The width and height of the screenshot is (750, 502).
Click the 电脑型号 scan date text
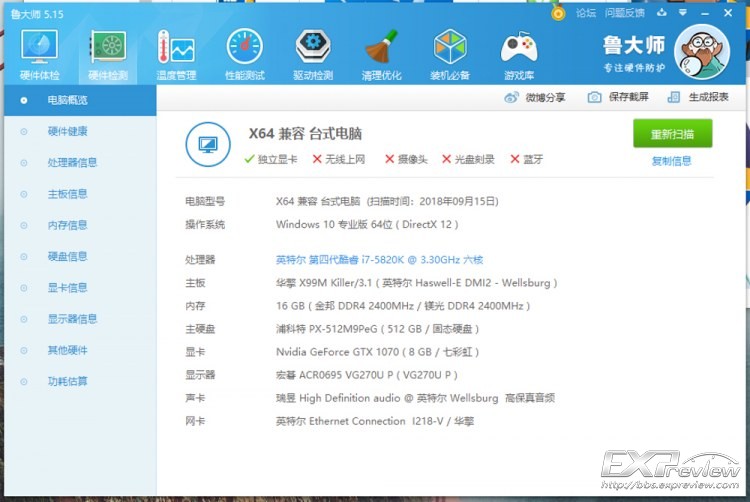point(387,201)
